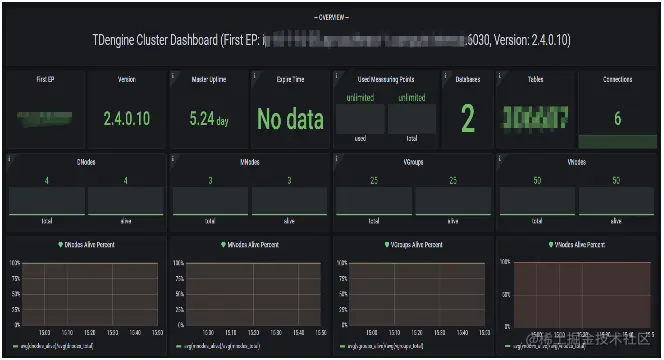Click the Connections value 6
Viewport: 664px width, 360px height.
click(x=617, y=119)
